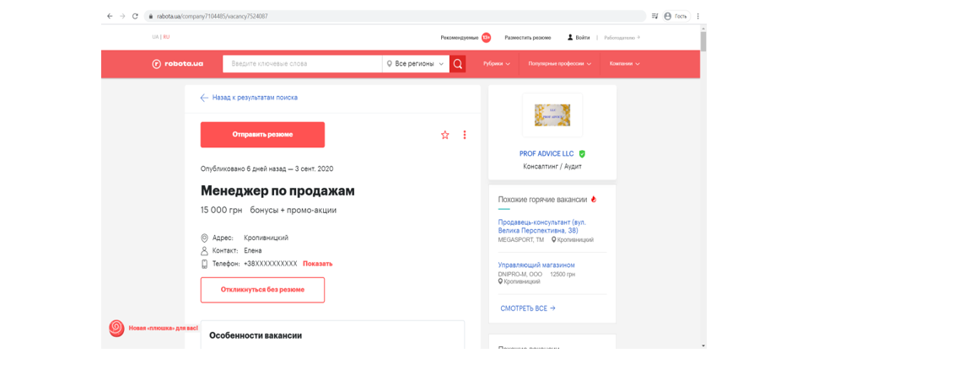The height and width of the screenshot is (369, 980).
Task: Click Показать to reveal phone number
Action: 317,264
